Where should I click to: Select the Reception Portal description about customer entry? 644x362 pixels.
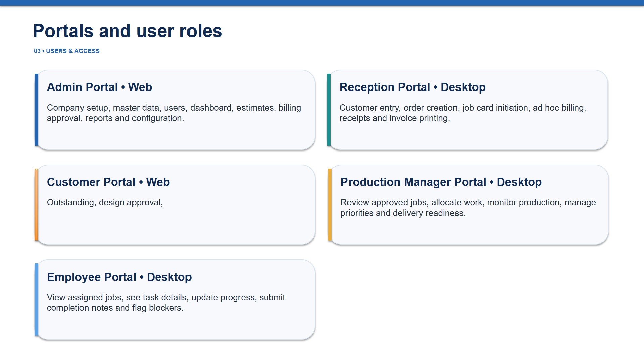[463, 113]
